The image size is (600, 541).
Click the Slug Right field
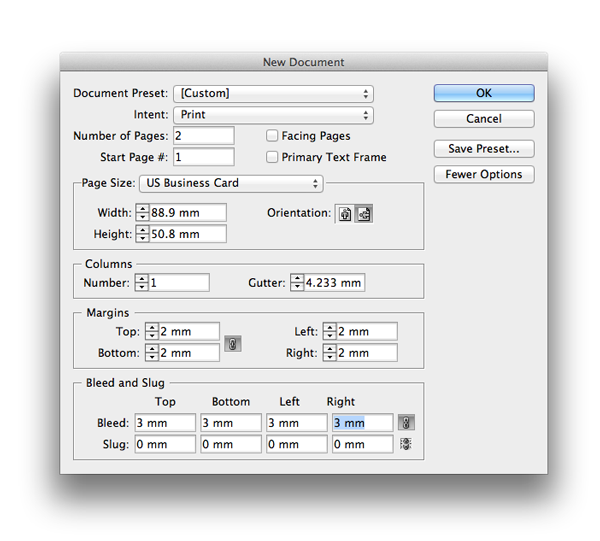363,444
